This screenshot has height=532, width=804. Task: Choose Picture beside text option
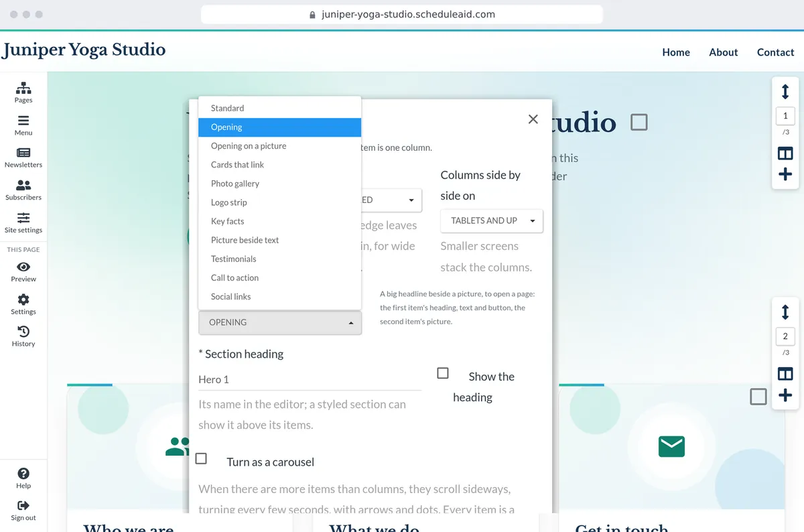280,240
